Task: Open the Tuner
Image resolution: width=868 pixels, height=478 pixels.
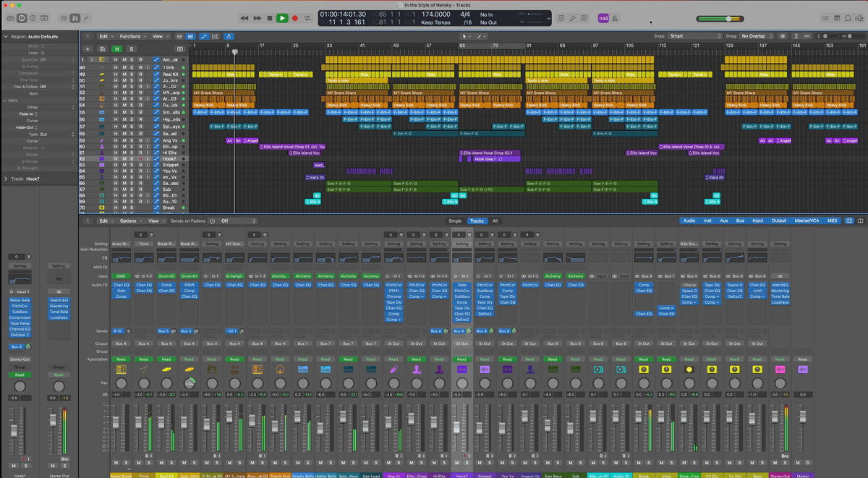Action: (x=571, y=18)
